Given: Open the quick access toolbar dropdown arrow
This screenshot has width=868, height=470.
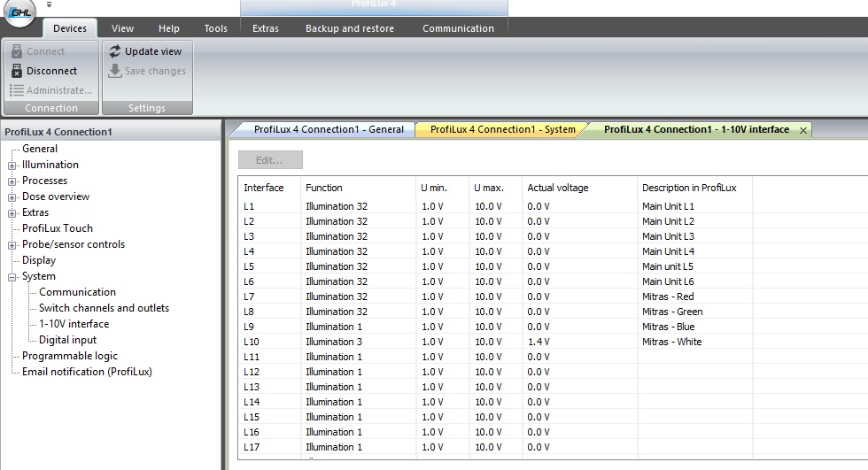Looking at the screenshot, I should 49,4.
